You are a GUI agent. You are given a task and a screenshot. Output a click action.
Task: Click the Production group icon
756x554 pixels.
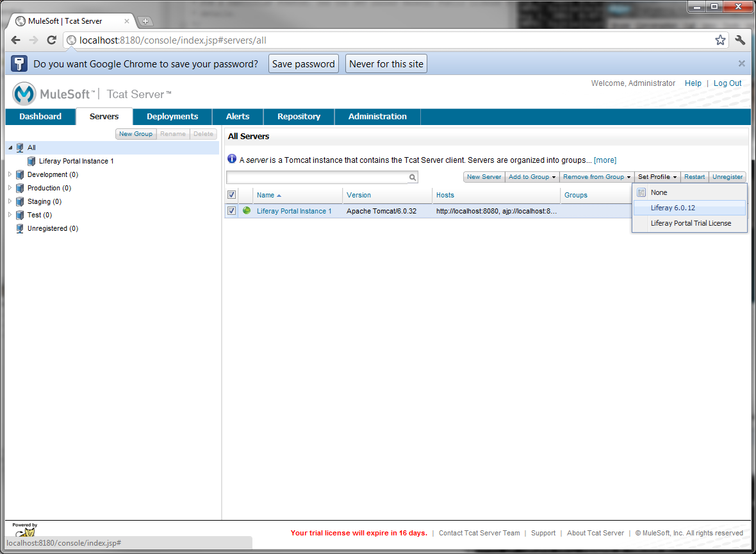pyautogui.click(x=20, y=189)
